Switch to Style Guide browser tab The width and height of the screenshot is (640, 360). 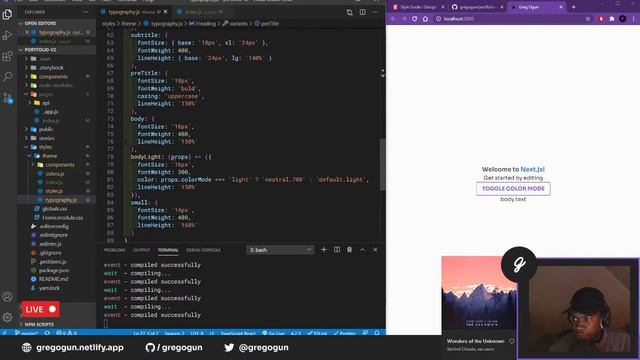point(418,7)
